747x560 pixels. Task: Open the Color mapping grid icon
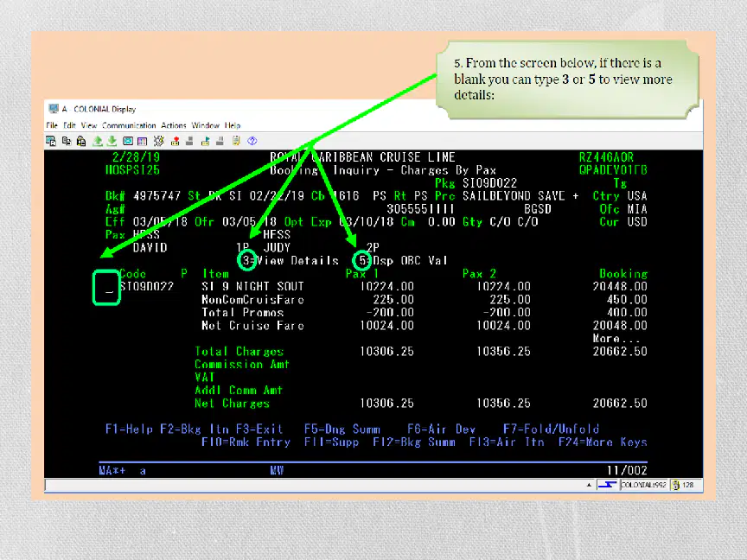(x=142, y=141)
